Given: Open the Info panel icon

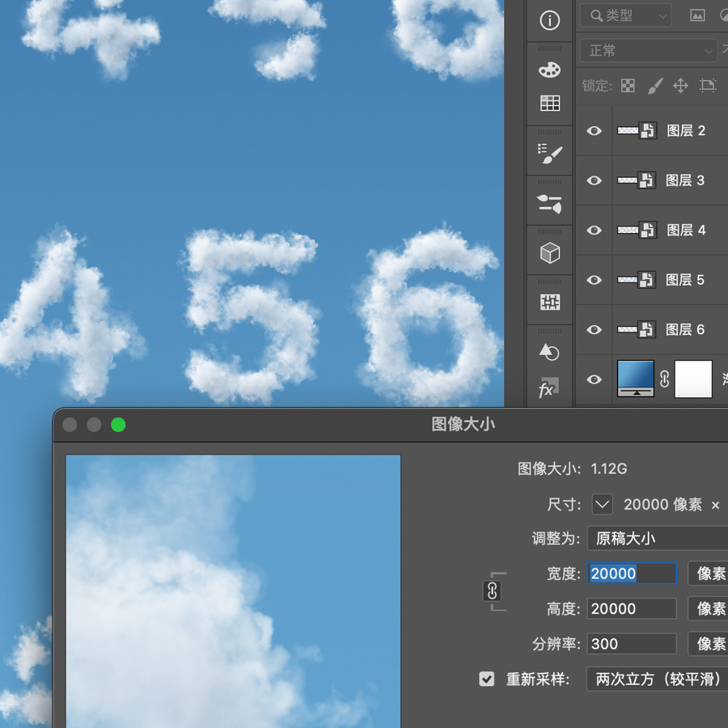Looking at the screenshot, I should (550, 20).
